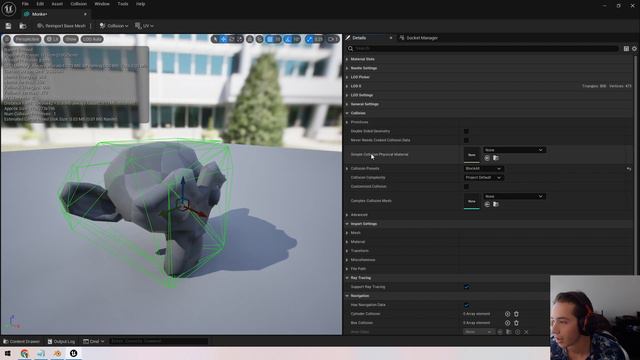Image resolution: width=640 pixels, height=360 pixels.
Task: Open Collision Complexity Project Default dropdown
Action: point(484,178)
